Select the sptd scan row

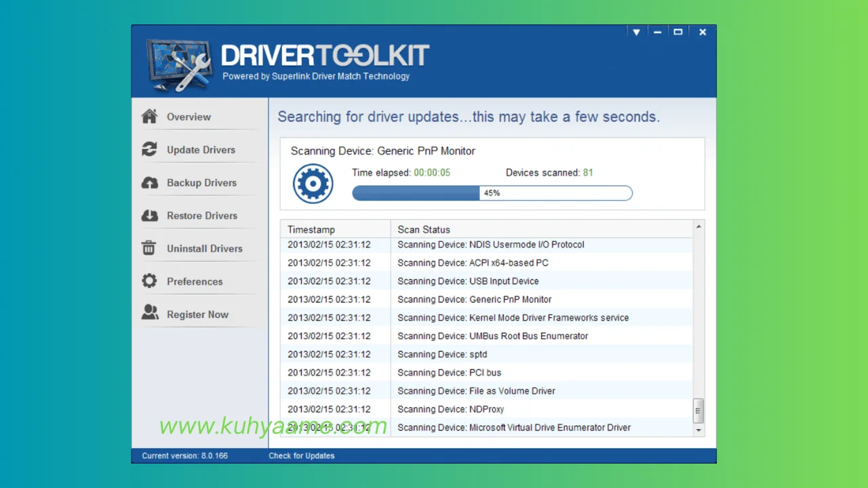tap(487, 354)
